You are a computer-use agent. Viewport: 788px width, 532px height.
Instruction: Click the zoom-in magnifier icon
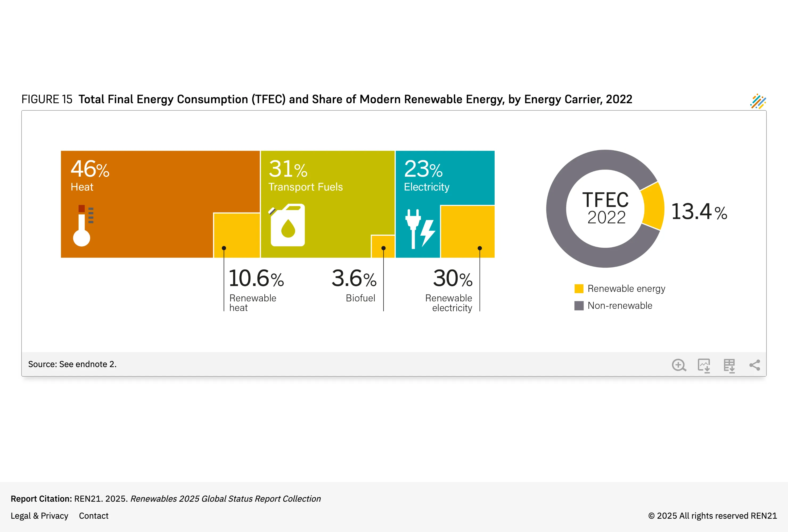(679, 365)
